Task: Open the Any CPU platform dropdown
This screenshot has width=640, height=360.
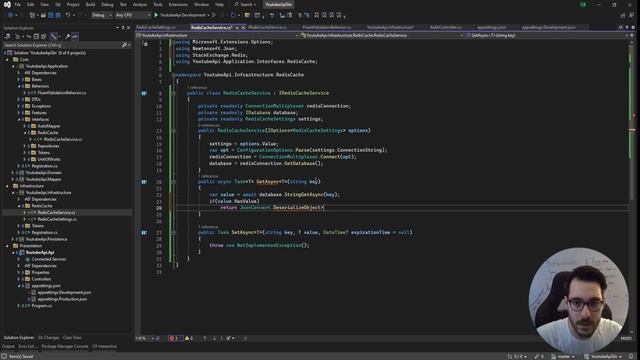Action: 132,15
